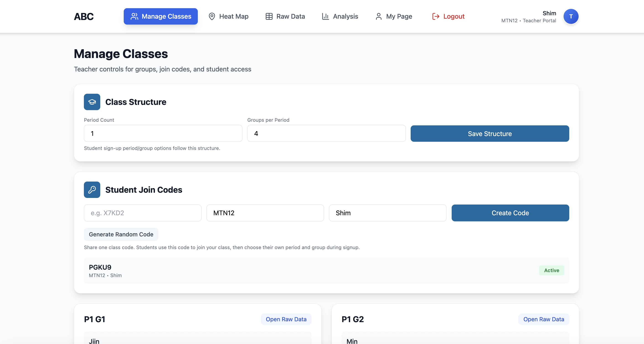This screenshot has width=644, height=344.
Task: Click the key icon beside Student Join Codes
Action: (92, 190)
